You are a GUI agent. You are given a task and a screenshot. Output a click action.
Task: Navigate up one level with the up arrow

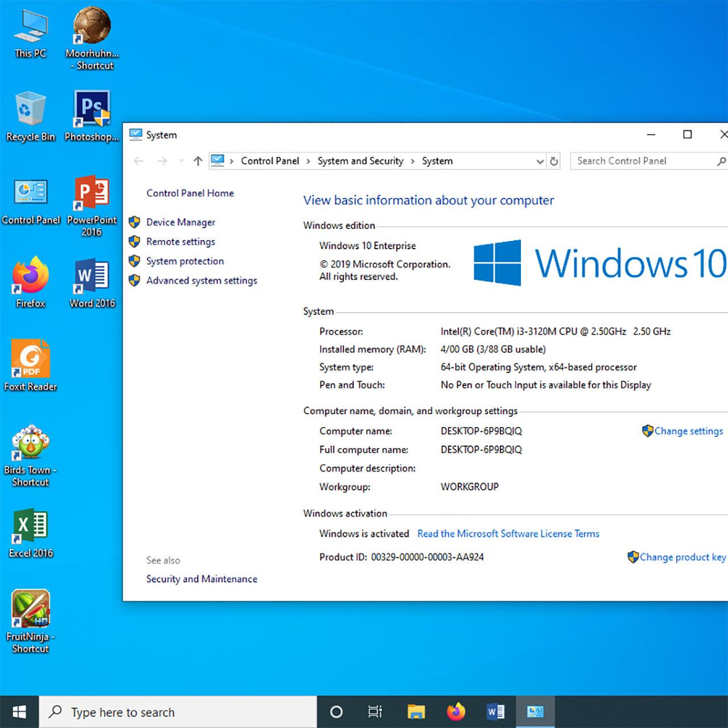point(198,162)
